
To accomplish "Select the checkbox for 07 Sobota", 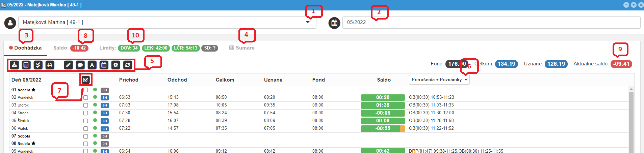I will click(x=85, y=136).
